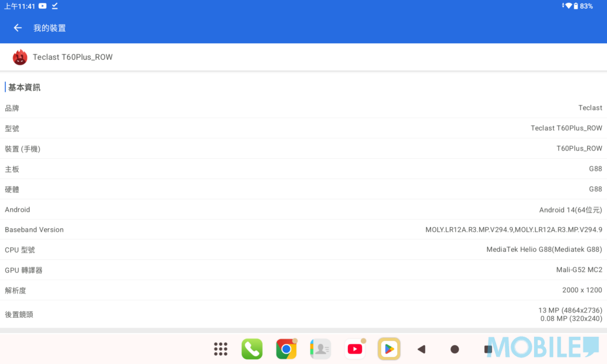Select the 解析度 2000 x 1200 row

point(303,290)
